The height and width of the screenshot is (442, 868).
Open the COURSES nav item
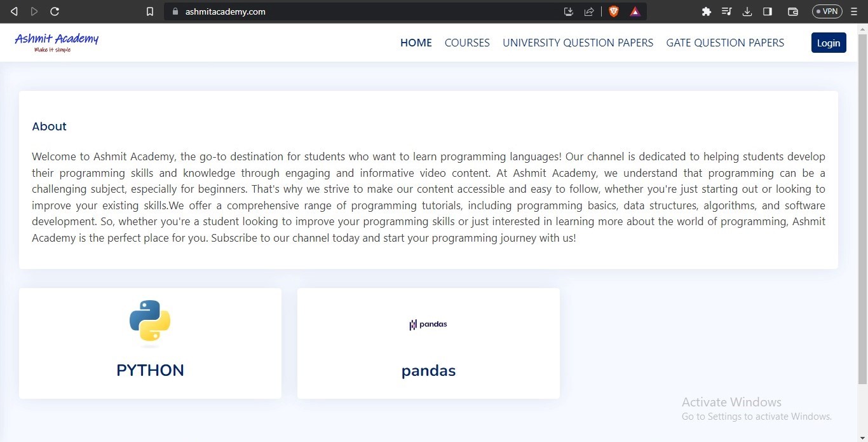pos(467,43)
